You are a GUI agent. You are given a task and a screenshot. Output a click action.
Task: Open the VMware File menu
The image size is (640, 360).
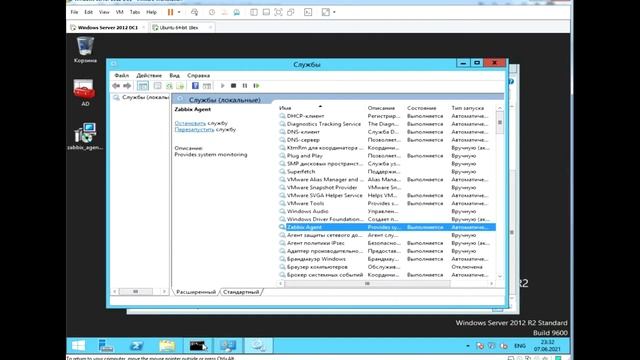tap(74, 12)
